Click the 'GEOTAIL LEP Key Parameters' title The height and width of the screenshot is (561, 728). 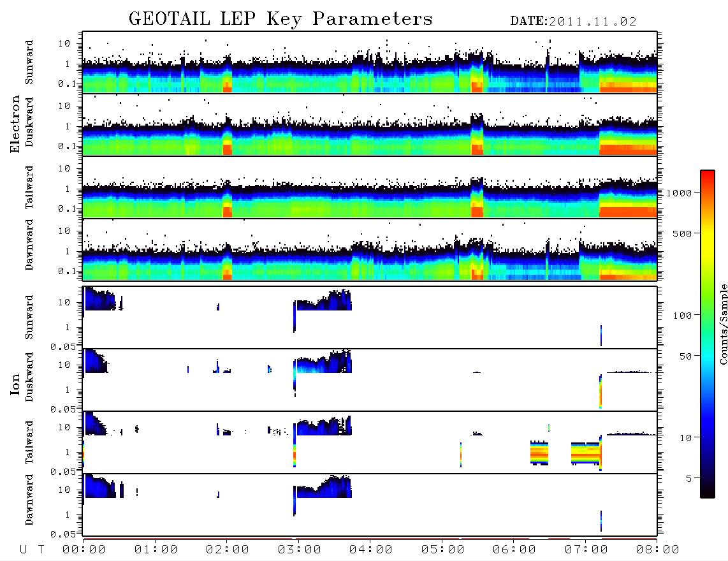point(280,19)
